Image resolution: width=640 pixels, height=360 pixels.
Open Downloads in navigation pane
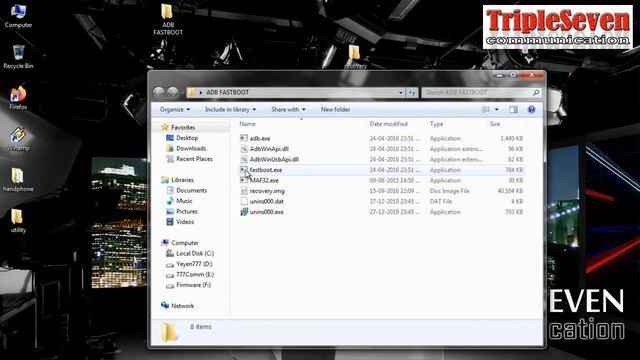pos(191,149)
